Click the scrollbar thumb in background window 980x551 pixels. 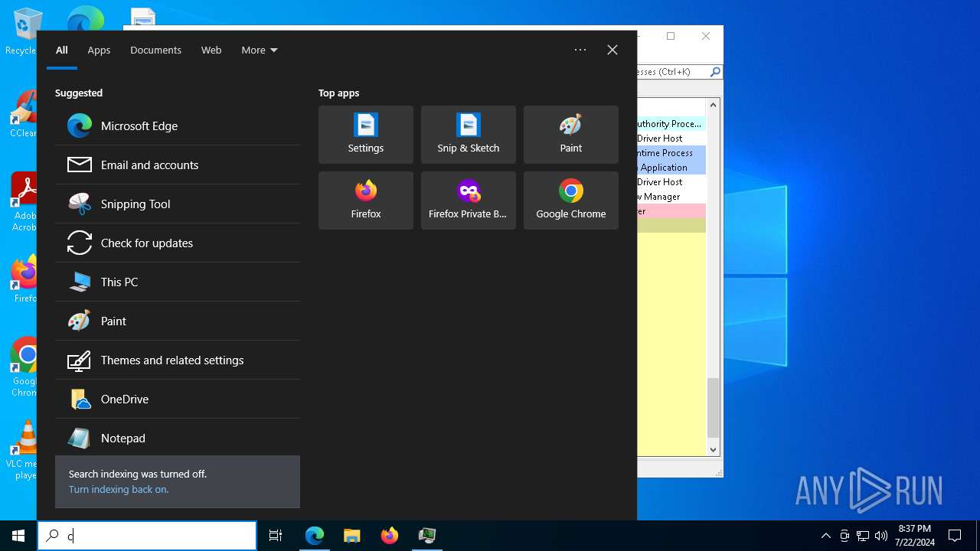[714, 407]
